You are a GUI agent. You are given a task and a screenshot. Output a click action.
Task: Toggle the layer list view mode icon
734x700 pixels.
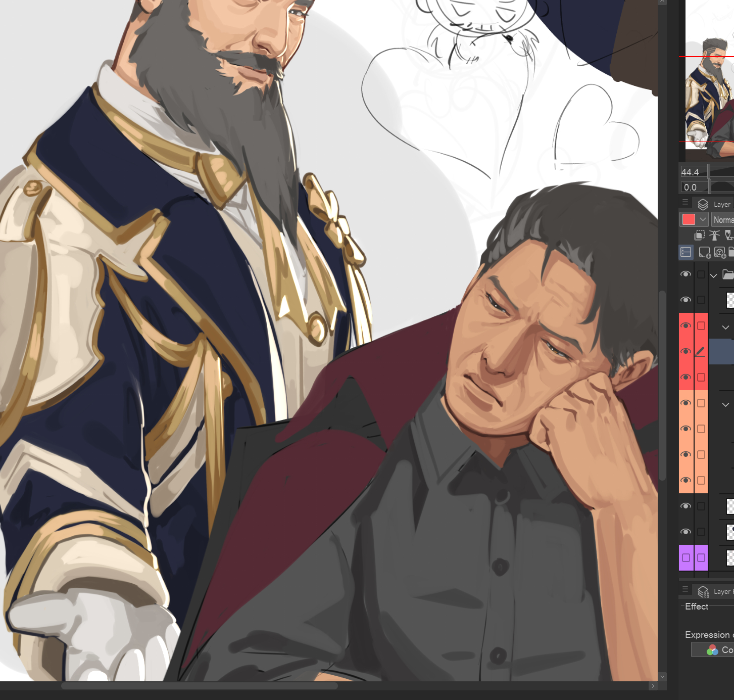686,252
